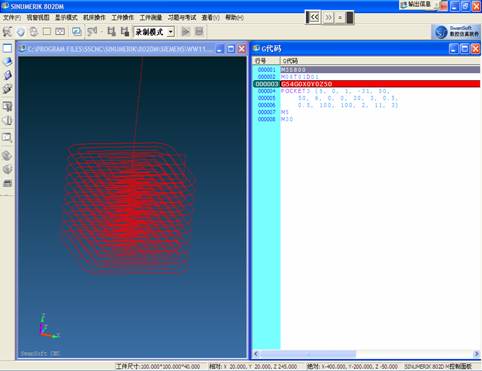Open the 机床操作 menu
Viewport: 482px width, 371px height.
[94, 17]
